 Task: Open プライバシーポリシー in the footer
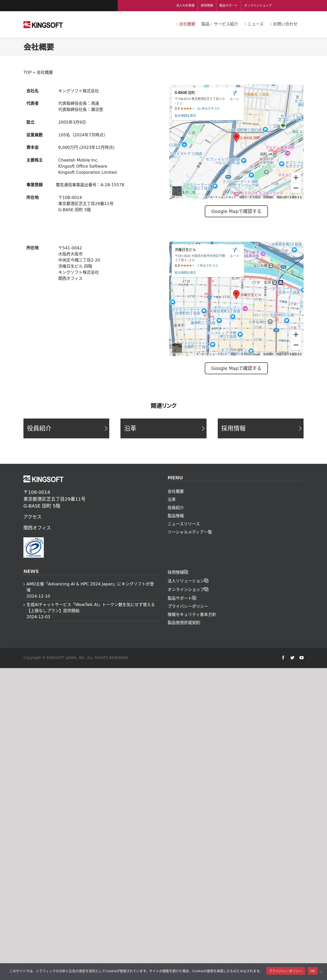coord(188,607)
